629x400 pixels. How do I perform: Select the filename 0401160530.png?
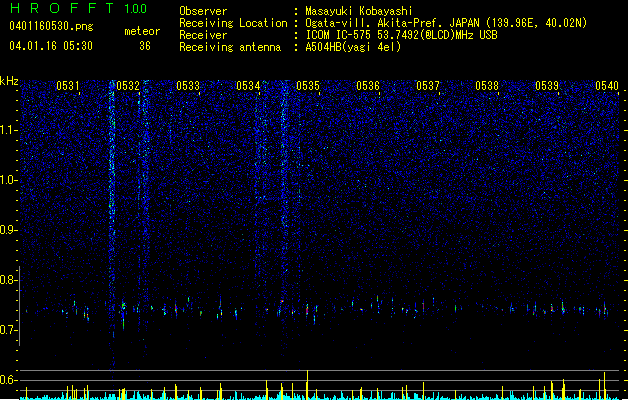click(x=51, y=26)
